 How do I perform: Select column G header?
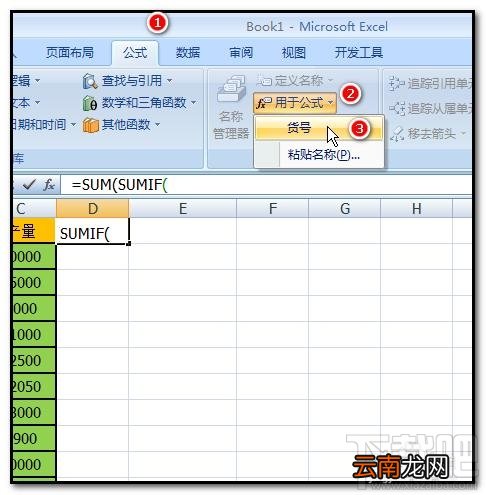(345, 209)
